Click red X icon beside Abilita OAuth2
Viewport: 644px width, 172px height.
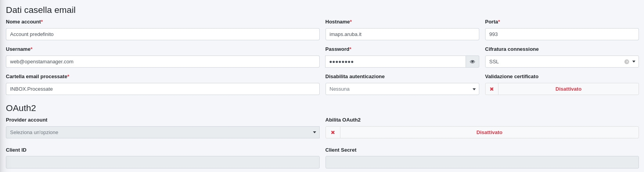[333, 133]
